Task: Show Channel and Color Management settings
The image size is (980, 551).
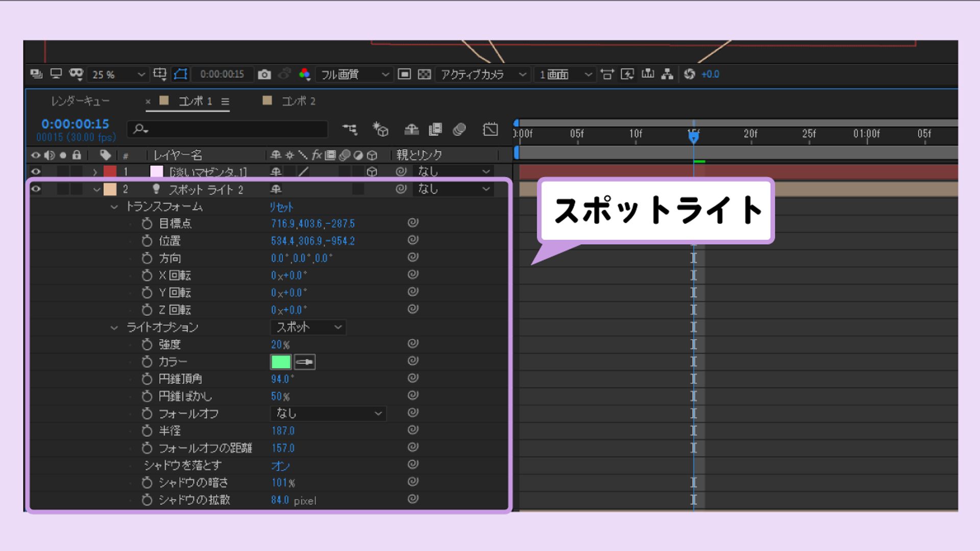Action: coord(306,74)
